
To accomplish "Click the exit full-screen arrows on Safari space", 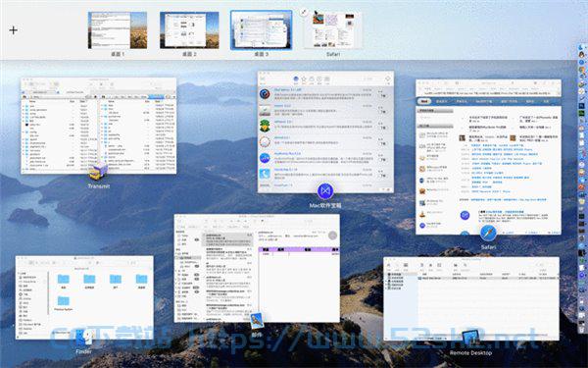I will (304, 13).
